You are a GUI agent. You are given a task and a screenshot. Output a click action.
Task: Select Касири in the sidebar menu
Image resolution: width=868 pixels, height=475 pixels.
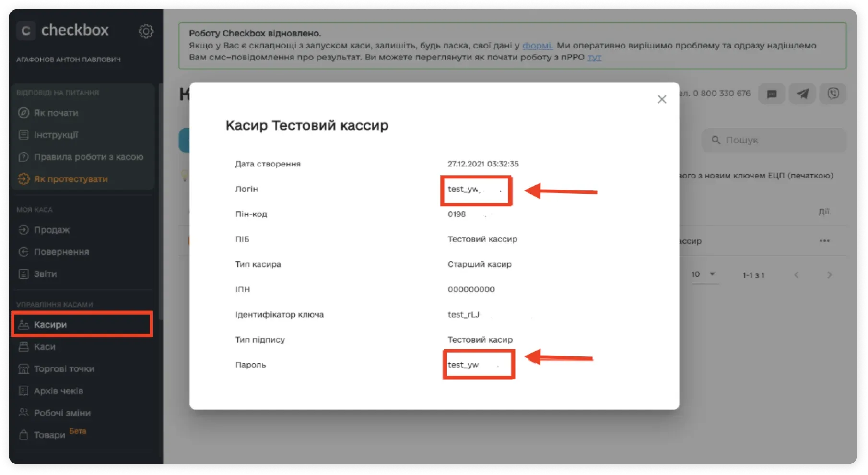point(49,324)
